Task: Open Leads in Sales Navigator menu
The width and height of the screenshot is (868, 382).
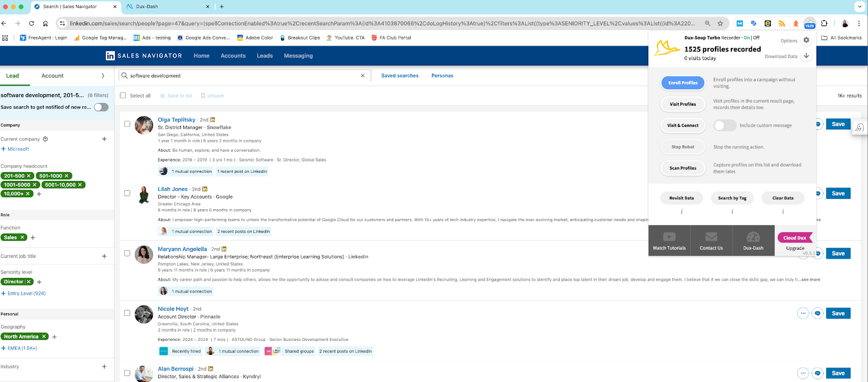Action: click(x=265, y=56)
